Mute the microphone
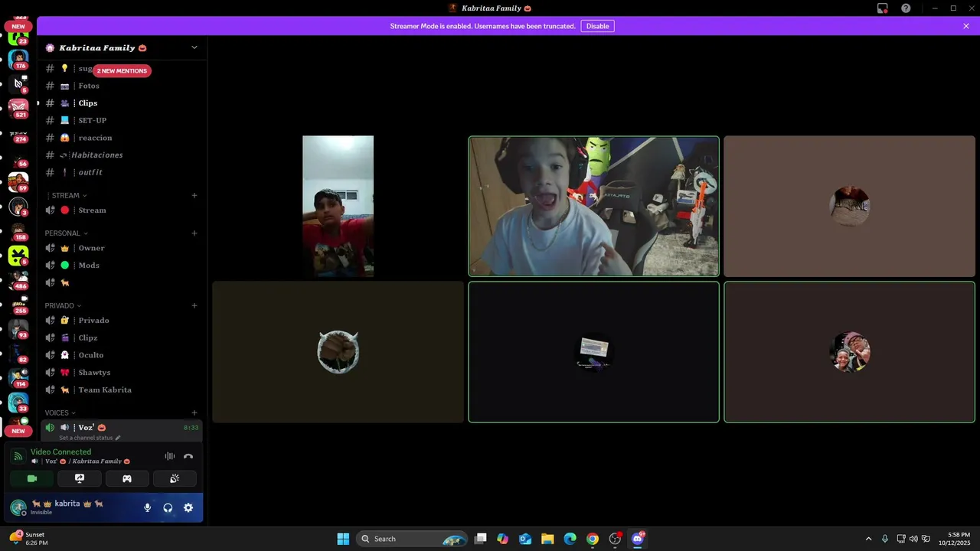 (147, 507)
